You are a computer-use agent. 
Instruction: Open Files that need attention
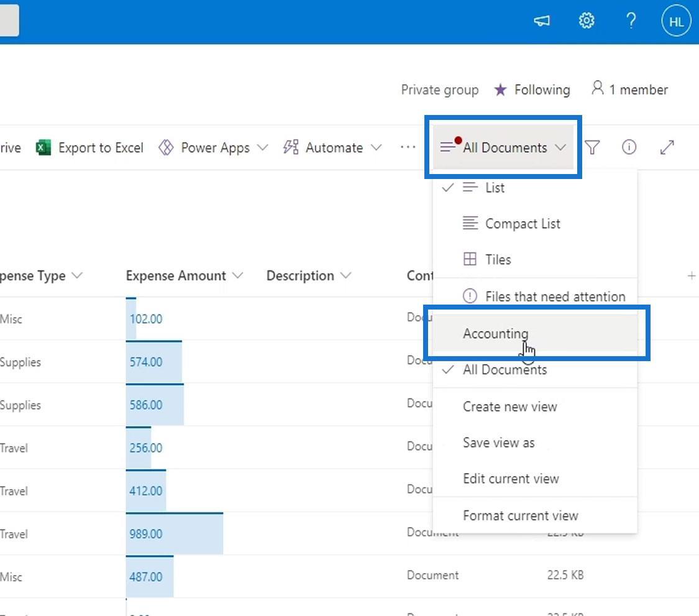click(535, 297)
